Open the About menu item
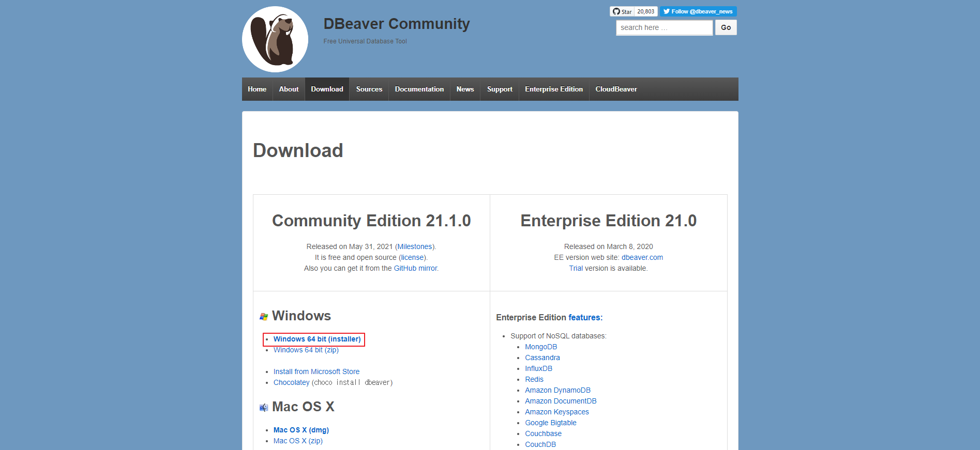 tap(289, 89)
